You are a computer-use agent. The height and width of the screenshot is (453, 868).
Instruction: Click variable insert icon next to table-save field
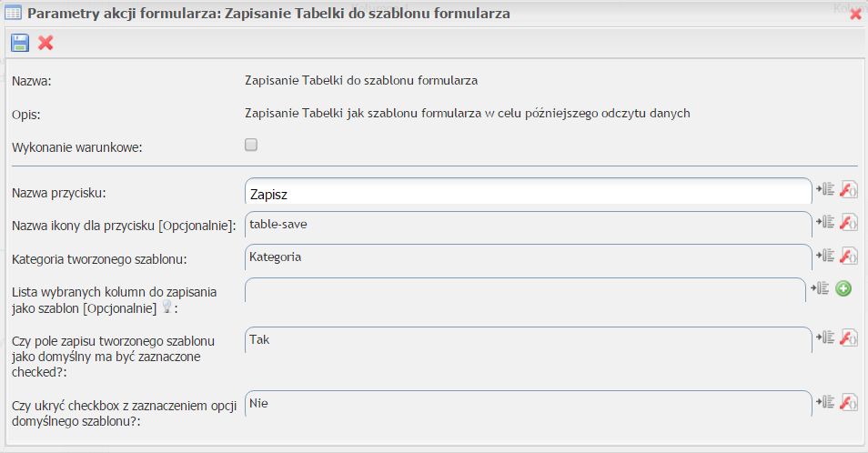[825, 222]
